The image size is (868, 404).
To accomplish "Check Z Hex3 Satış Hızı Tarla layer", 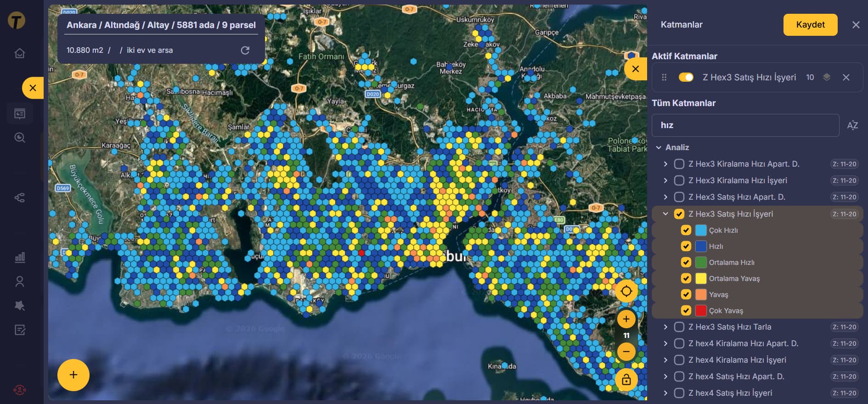I will point(679,327).
